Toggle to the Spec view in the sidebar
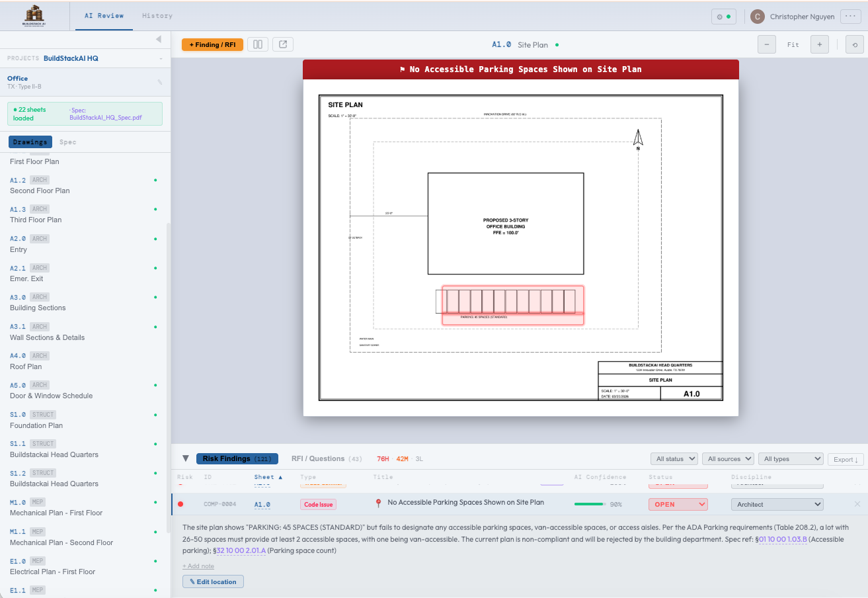This screenshot has width=868, height=598. point(66,142)
